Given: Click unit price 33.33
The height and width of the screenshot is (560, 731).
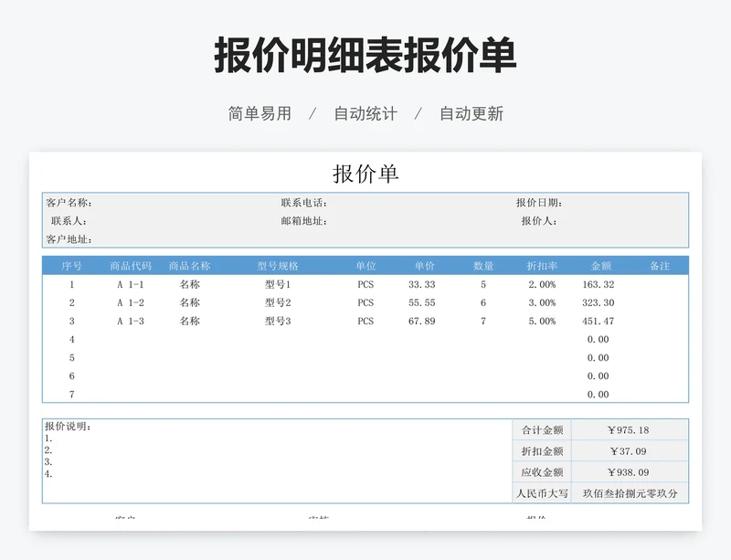Looking at the screenshot, I should (x=422, y=284).
